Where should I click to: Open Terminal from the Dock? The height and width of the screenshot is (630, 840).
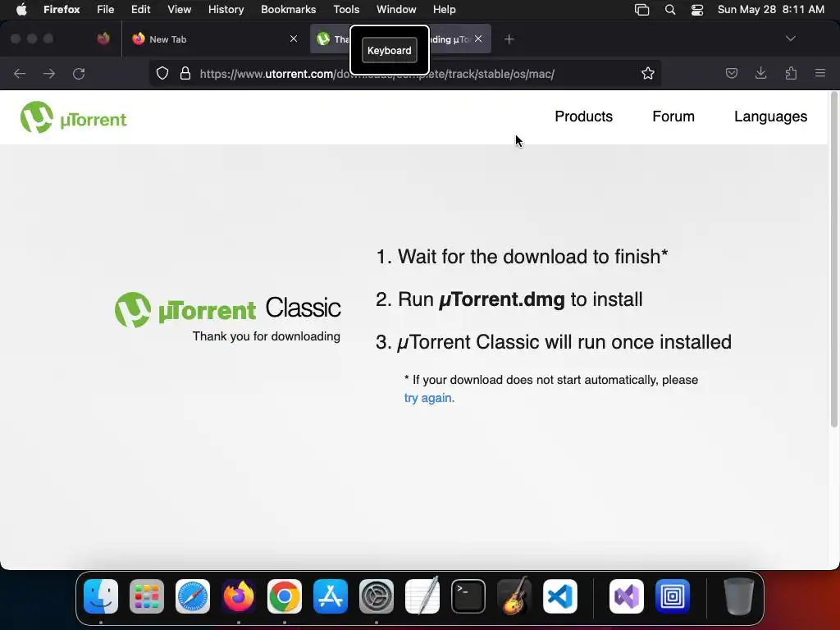point(468,596)
